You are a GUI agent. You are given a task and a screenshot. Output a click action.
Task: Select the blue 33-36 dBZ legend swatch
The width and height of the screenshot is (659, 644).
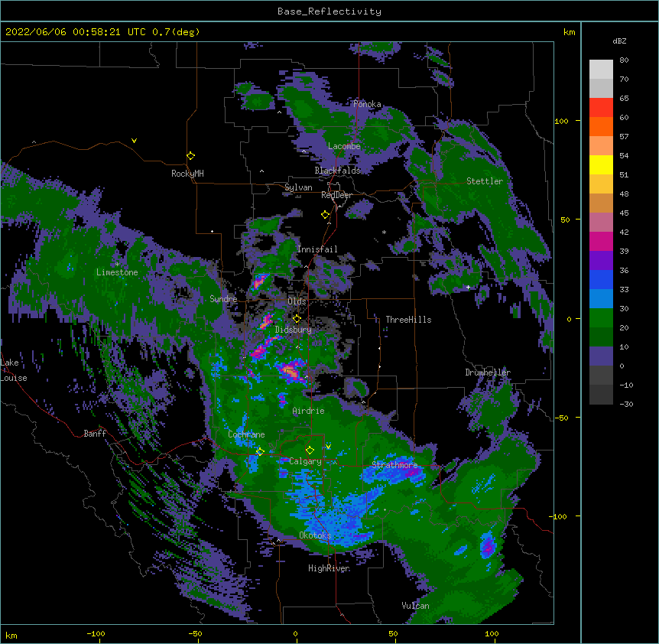click(x=601, y=279)
